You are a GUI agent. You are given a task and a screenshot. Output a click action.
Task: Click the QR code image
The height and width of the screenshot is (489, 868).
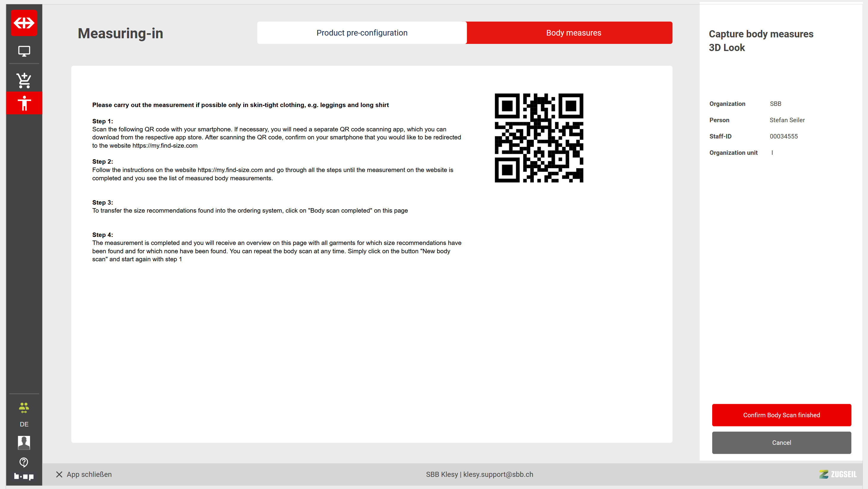[x=538, y=138]
